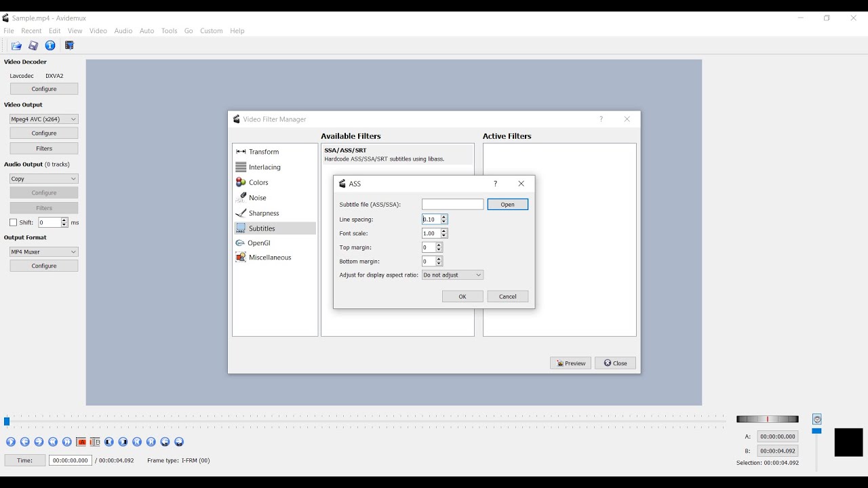
Task: Adjust Top margin with its stepper arrows
Action: tap(439, 247)
